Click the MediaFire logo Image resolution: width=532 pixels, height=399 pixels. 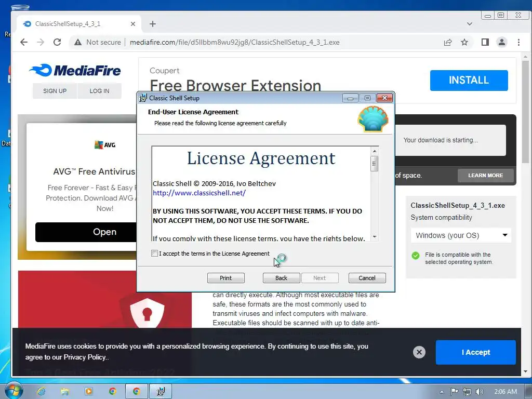(75, 70)
